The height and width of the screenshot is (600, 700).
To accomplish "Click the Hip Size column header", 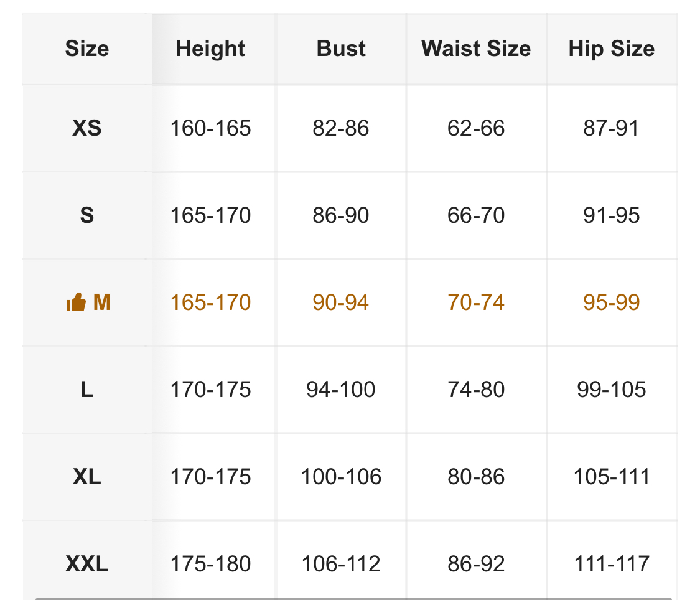I will [x=611, y=49].
